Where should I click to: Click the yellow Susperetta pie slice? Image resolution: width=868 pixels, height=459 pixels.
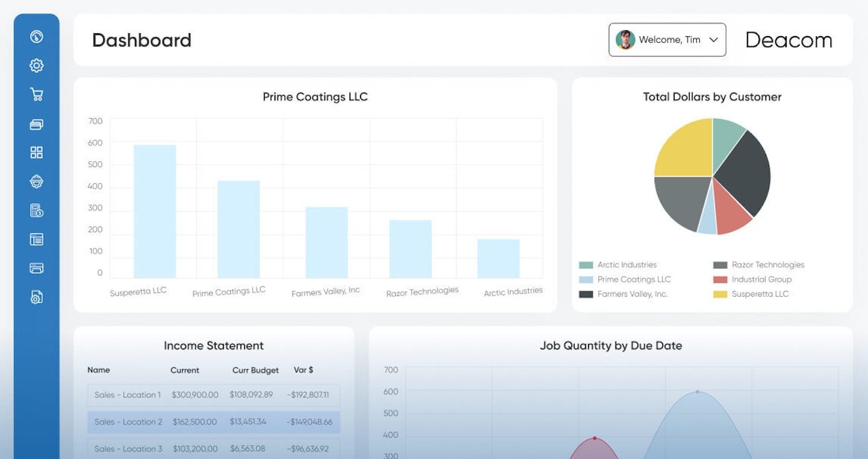[x=687, y=151]
